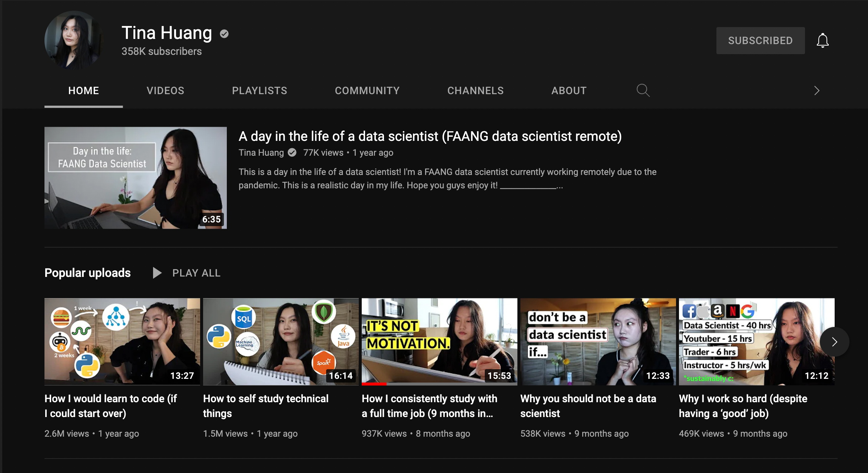Open 'A day in the life' video title
868x473 pixels.
point(430,136)
